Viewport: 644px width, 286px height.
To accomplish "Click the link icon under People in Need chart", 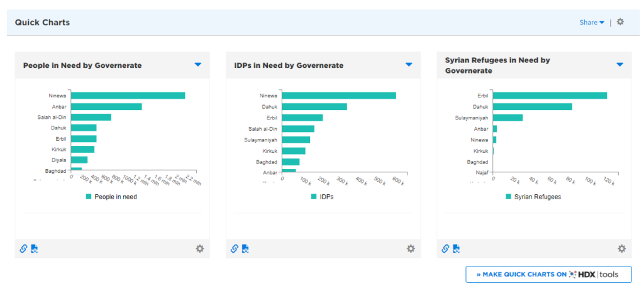I will pyautogui.click(x=23, y=248).
